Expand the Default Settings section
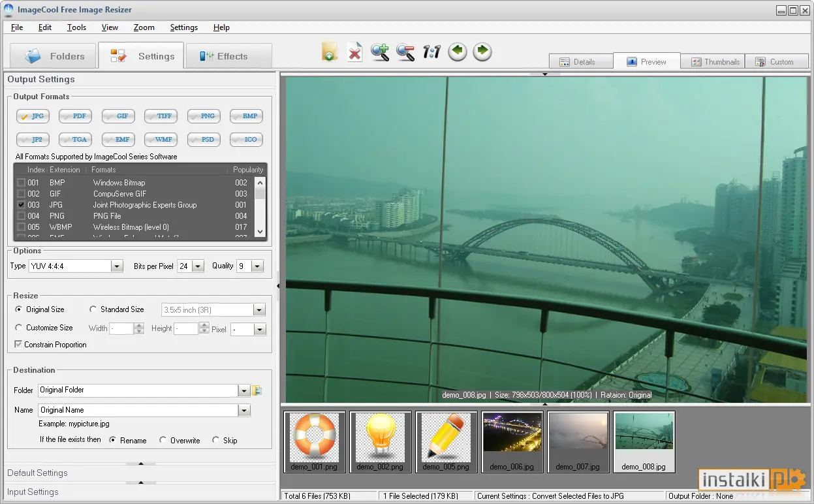Image resolution: width=814 pixels, height=504 pixels. click(x=140, y=473)
